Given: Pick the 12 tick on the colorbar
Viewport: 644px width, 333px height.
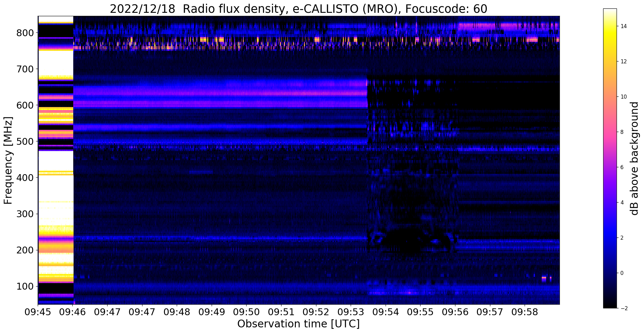Looking at the screenshot, I should (624, 61).
